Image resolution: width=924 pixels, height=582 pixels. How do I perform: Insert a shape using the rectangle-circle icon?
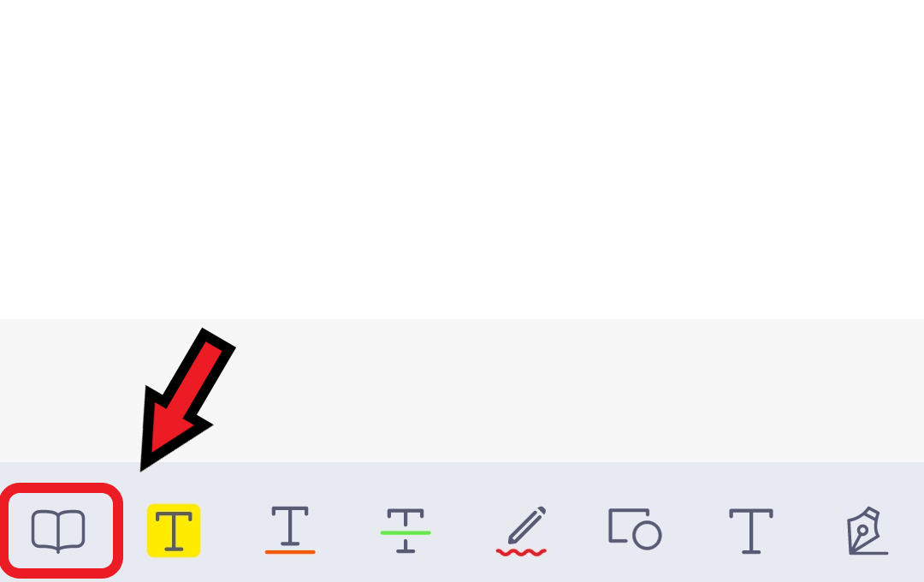coord(635,529)
